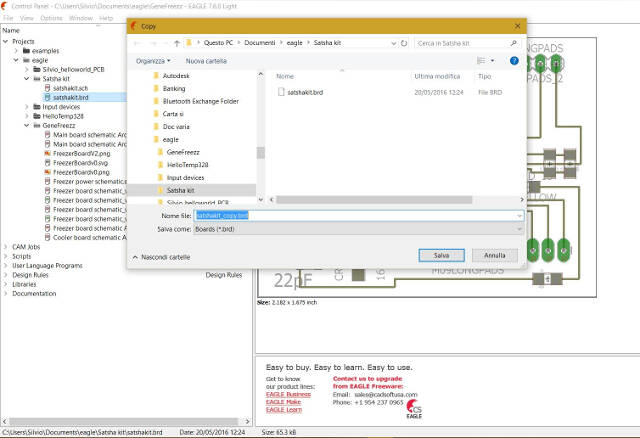Click the Control Panel horizontal scrollbar
640x438 pixels.
(123, 421)
